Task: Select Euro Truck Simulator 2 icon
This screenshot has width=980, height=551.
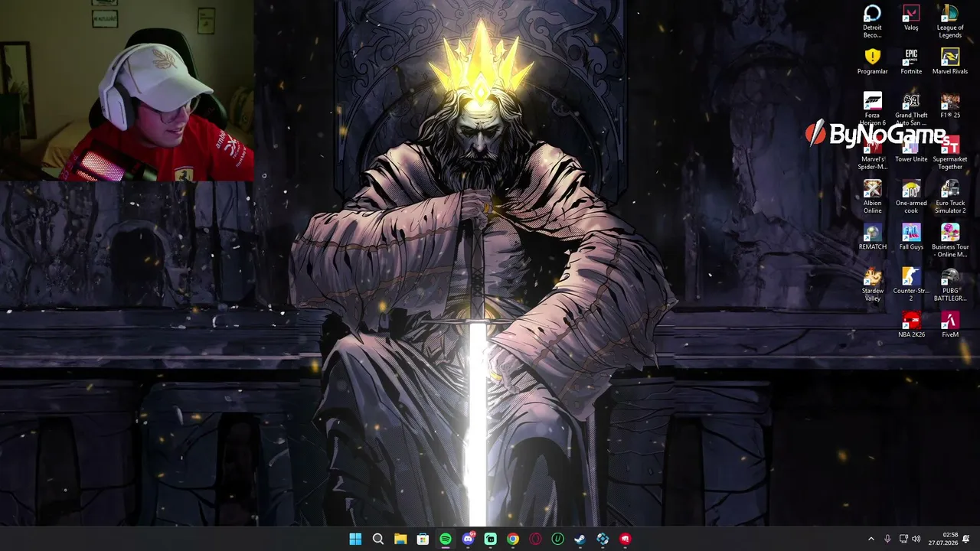Action: click(x=950, y=197)
